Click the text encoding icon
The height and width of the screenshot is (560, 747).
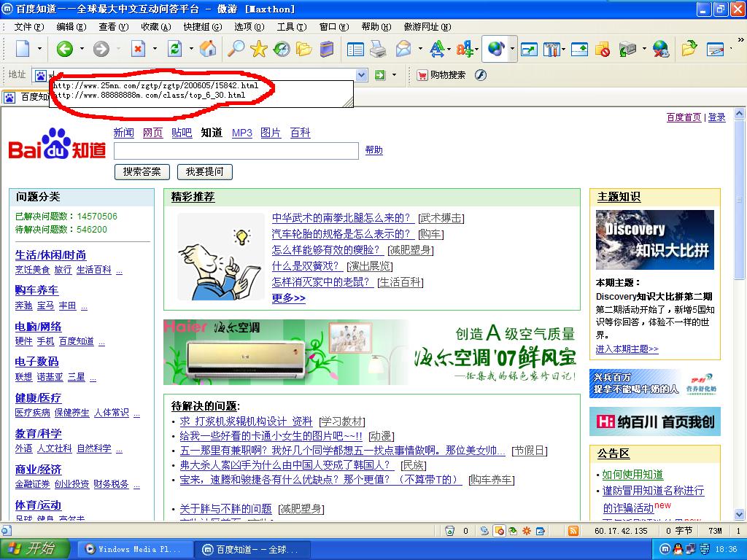pos(465,49)
